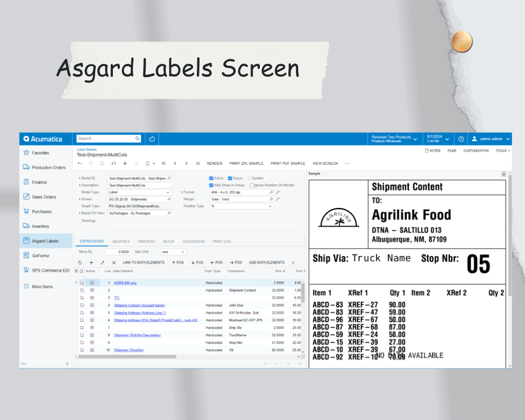Click Print PDF Sample

288,163
